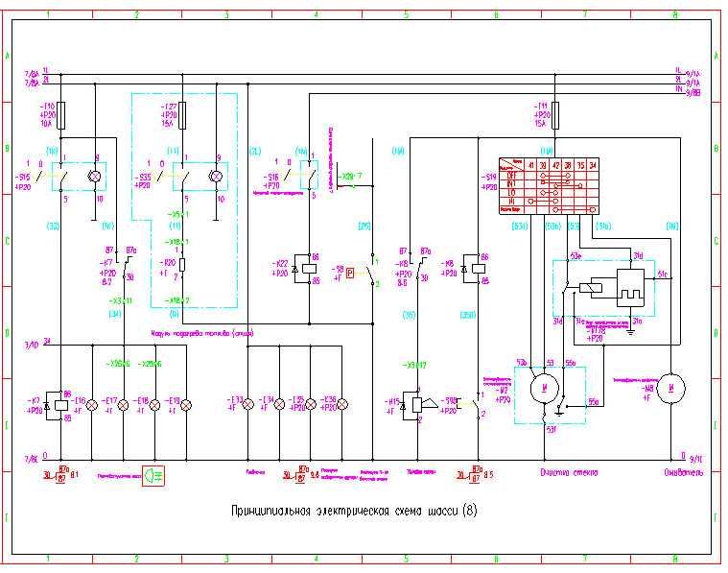Viewport: 728px width, 573px height.
Task: Click connector label X25:6
Action: (x=150, y=364)
